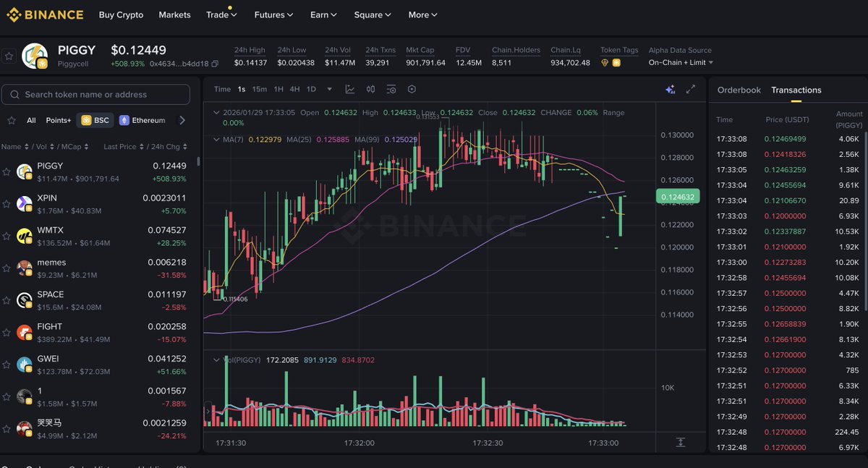Open the AI sparkle assistant icon
Image resolution: width=868 pixels, height=468 pixels.
coord(670,89)
